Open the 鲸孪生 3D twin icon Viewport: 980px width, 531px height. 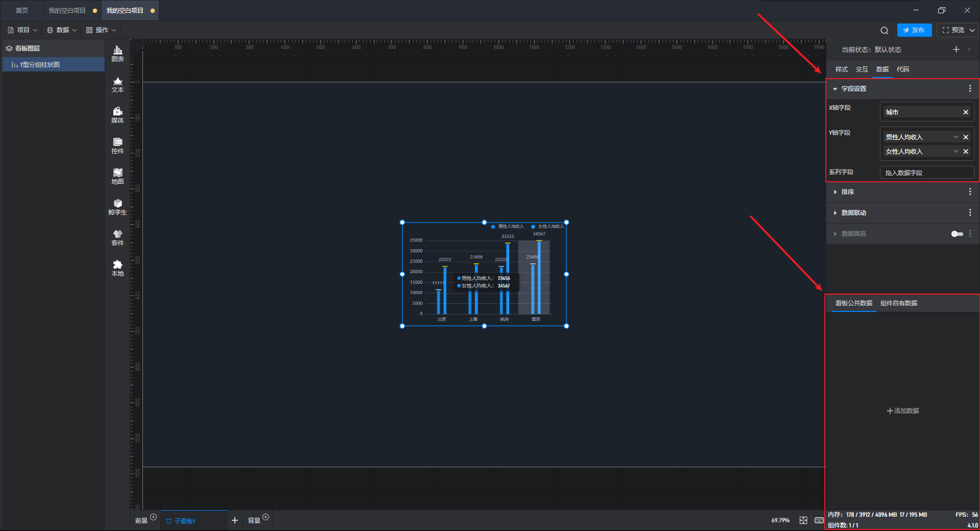click(117, 207)
